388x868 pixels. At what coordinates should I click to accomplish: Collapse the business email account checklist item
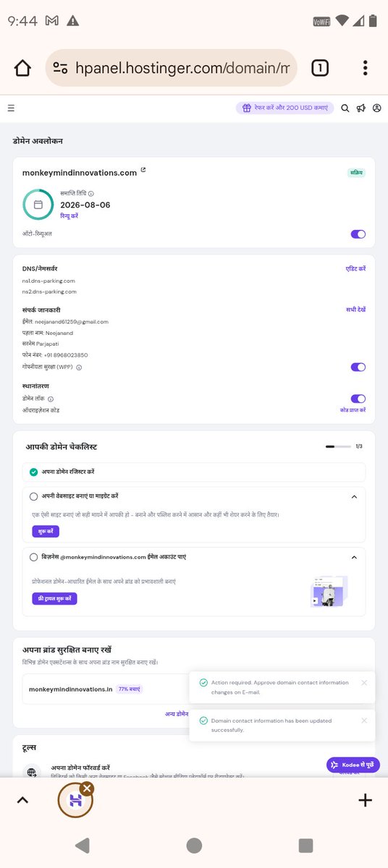coord(354,557)
